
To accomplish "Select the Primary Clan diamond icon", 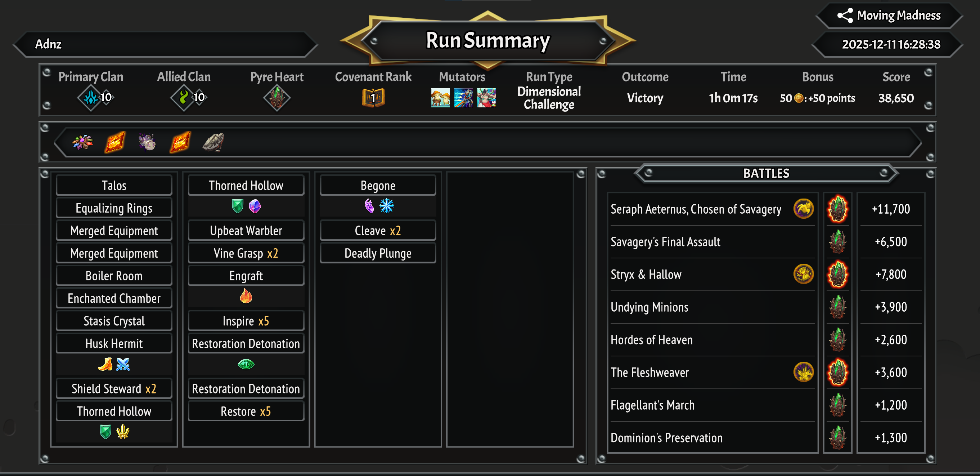I will coord(90,98).
